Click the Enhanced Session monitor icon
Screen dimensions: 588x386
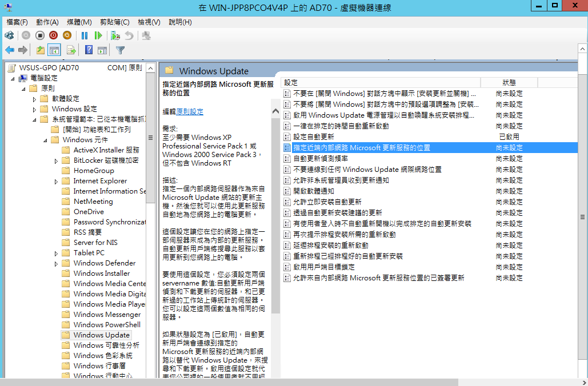pyautogui.click(x=146, y=35)
